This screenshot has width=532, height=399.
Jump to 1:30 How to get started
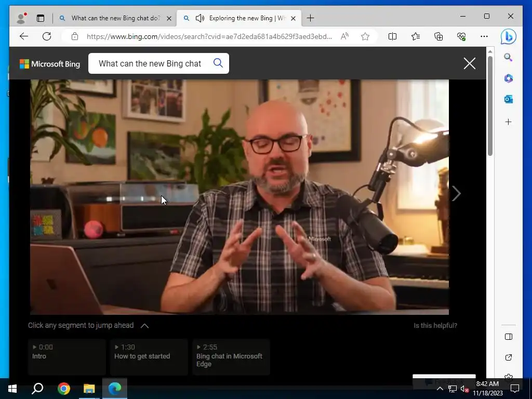(149, 357)
